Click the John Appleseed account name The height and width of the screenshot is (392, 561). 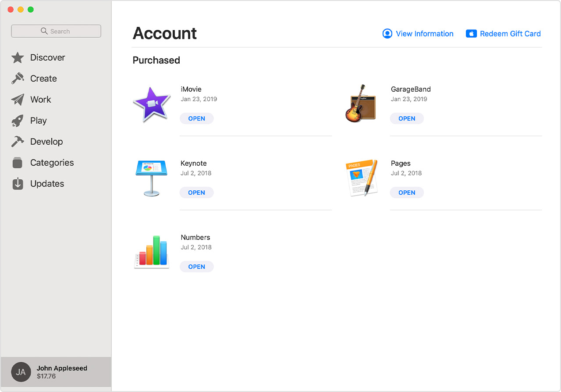tap(62, 368)
